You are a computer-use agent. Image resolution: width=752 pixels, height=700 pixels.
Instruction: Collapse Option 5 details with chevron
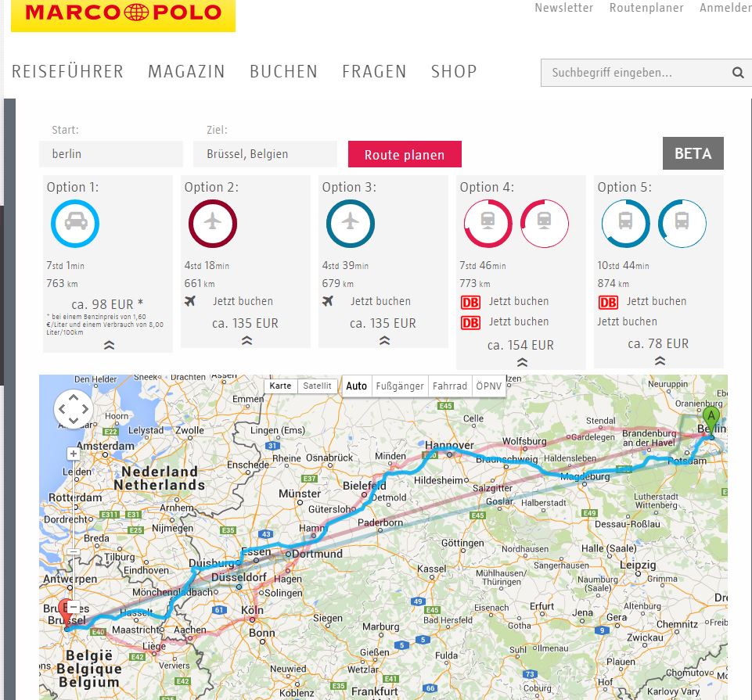[660, 361]
